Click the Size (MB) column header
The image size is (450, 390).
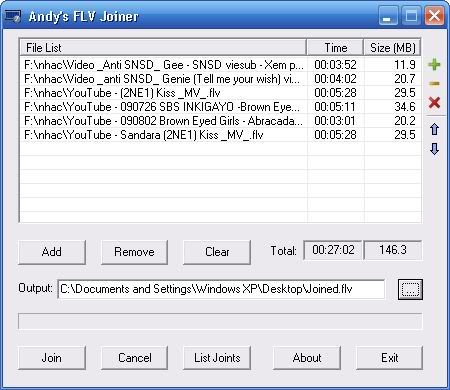(x=392, y=48)
